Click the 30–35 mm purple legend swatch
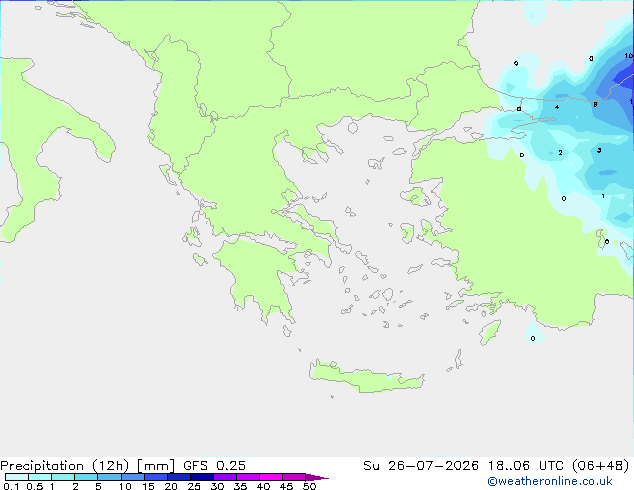 point(225,477)
